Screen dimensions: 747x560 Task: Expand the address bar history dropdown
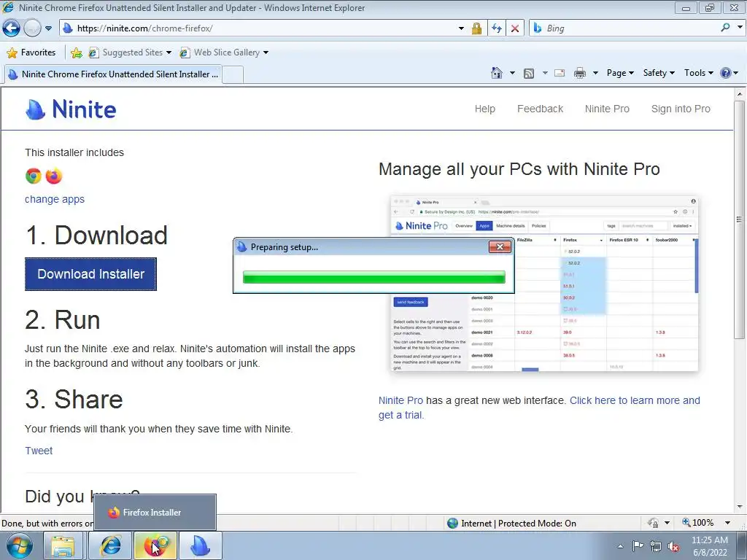coord(461,28)
